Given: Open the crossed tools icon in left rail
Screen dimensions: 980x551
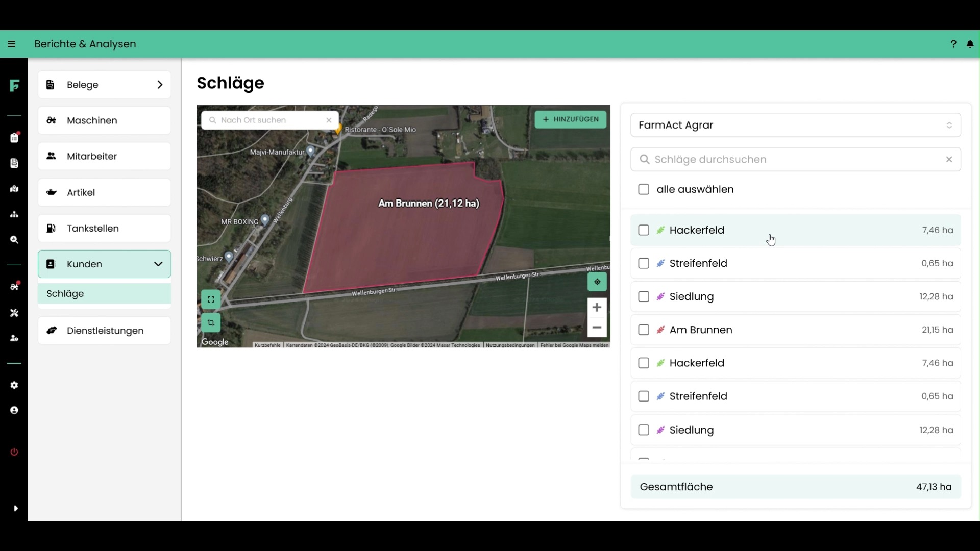Looking at the screenshot, I should pyautogui.click(x=14, y=313).
